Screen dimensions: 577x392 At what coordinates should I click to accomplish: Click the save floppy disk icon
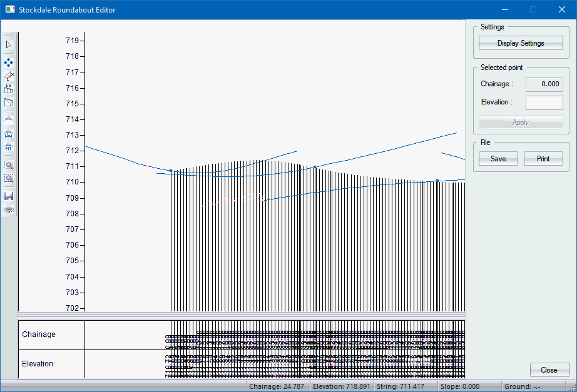click(9, 196)
